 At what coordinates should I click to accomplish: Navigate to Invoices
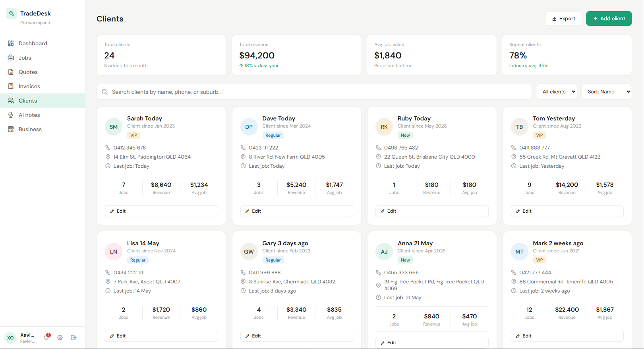click(x=43, y=86)
